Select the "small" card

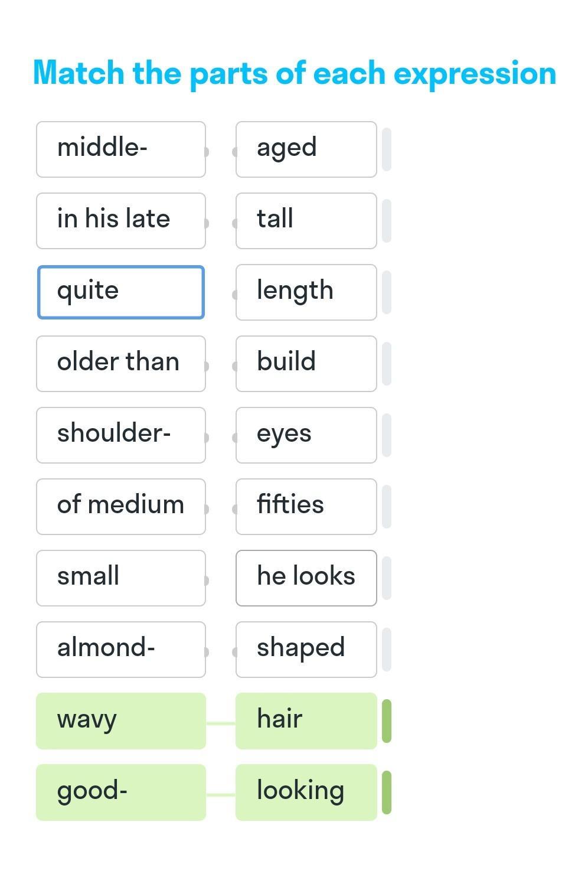click(121, 578)
